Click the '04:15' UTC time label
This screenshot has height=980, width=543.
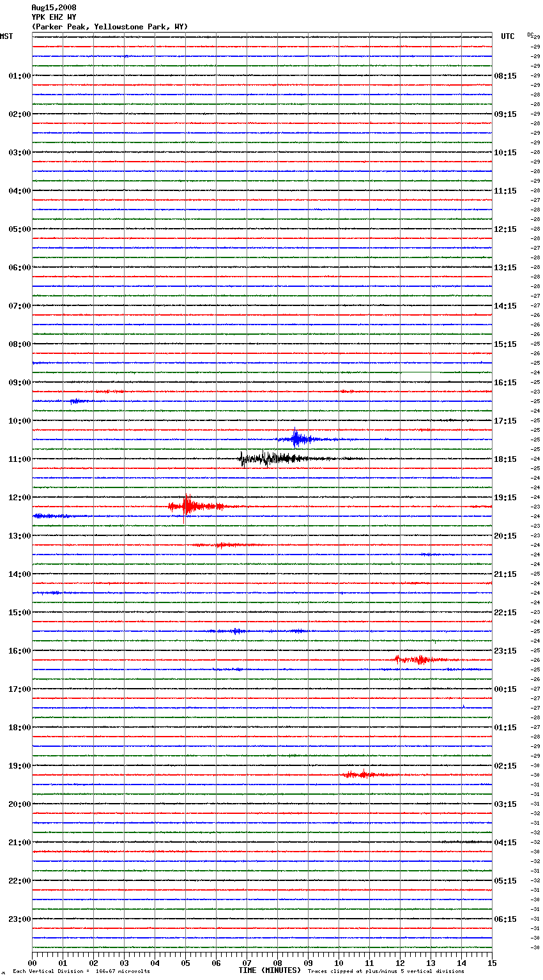pos(505,843)
